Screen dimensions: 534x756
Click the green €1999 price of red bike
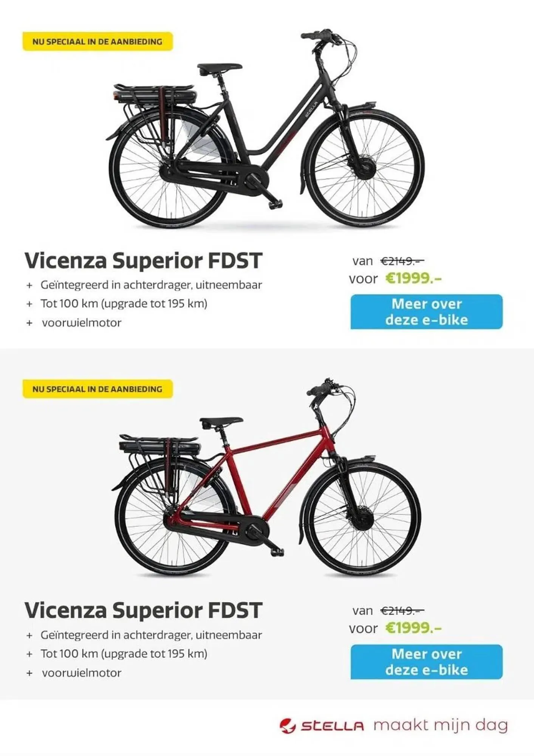point(413,628)
